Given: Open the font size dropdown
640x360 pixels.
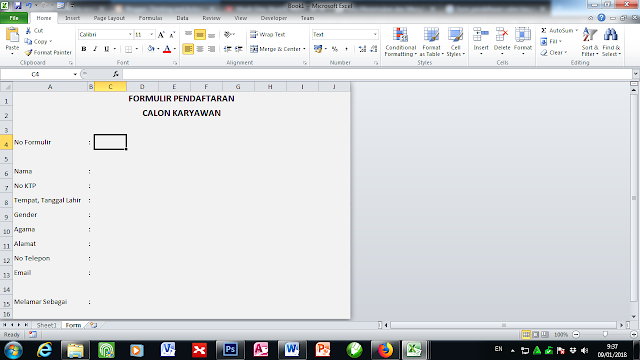Looking at the screenshot, I should tap(151, 35).
